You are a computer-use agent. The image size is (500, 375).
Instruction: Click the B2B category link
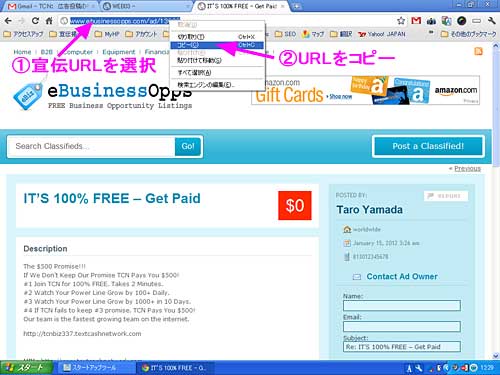pyautogui.click(x=47, y=52)
